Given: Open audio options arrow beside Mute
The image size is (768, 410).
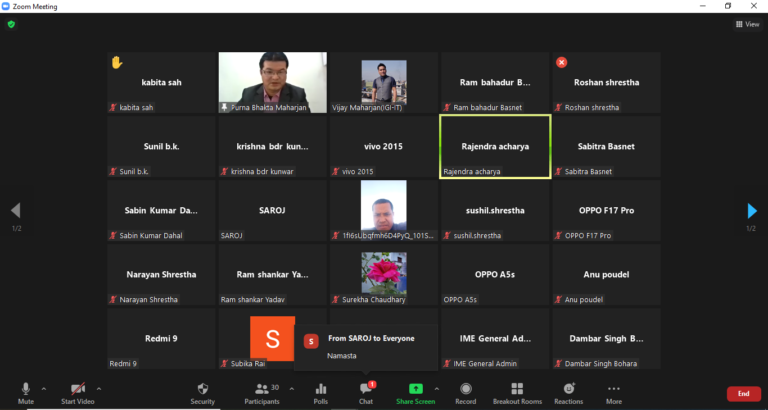Looking at the screenshot, I should coord(44,389).
